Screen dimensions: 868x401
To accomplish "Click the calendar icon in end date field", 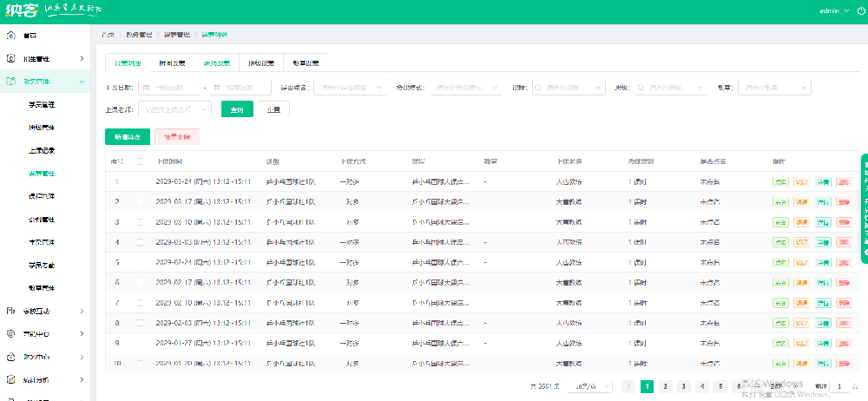I will pyautogui.click(x=216, y=87).
